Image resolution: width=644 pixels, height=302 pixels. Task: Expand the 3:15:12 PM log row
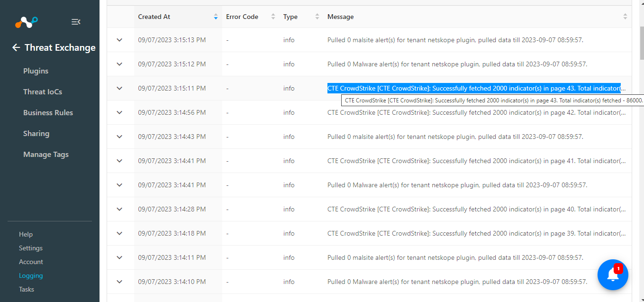pos(119,64)
